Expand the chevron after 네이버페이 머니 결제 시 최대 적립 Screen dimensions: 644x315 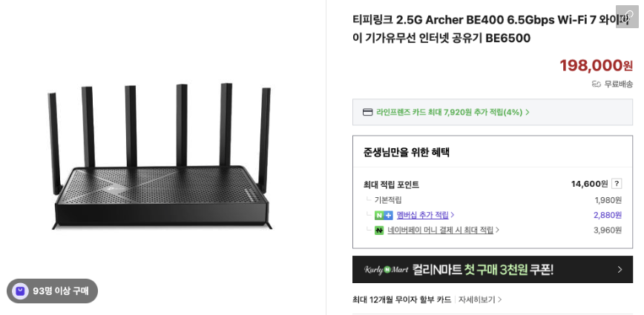pos(497,230)
